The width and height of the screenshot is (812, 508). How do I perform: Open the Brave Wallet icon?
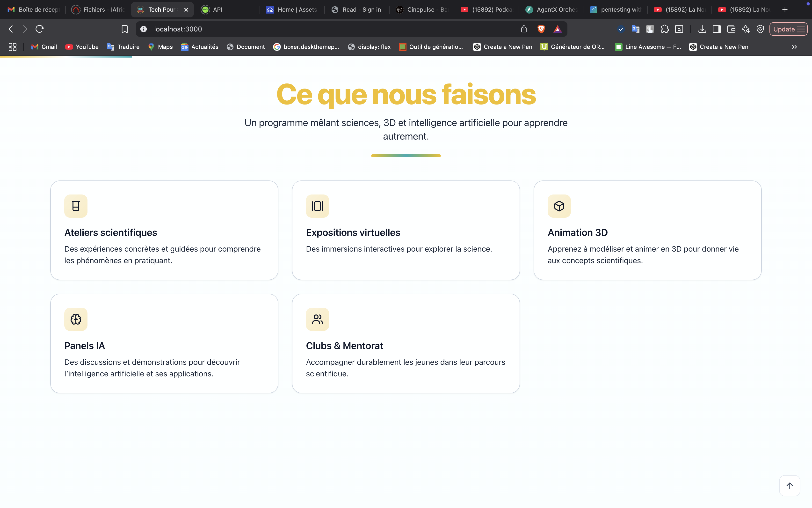tap(731, 29)
